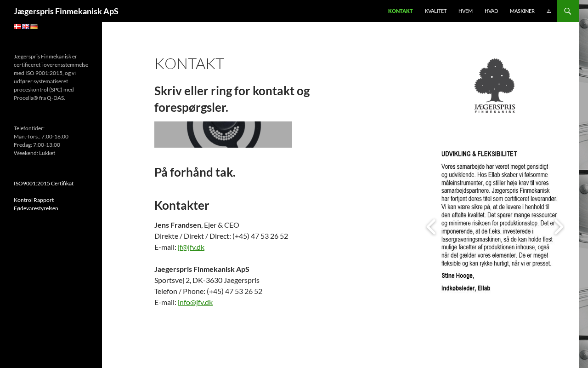Go to previous testimonial slide arrow
The height and width of the screenshot is (368, 588).
click(430, 227)
